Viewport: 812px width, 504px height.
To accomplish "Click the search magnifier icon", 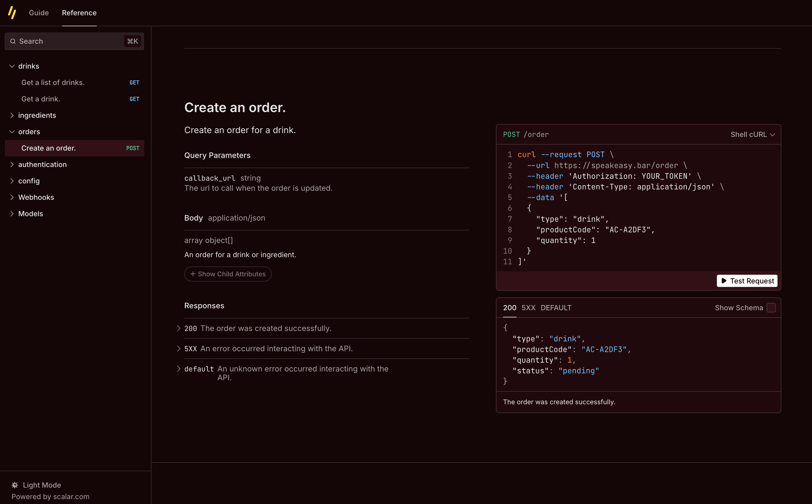I will pos(13,41).
